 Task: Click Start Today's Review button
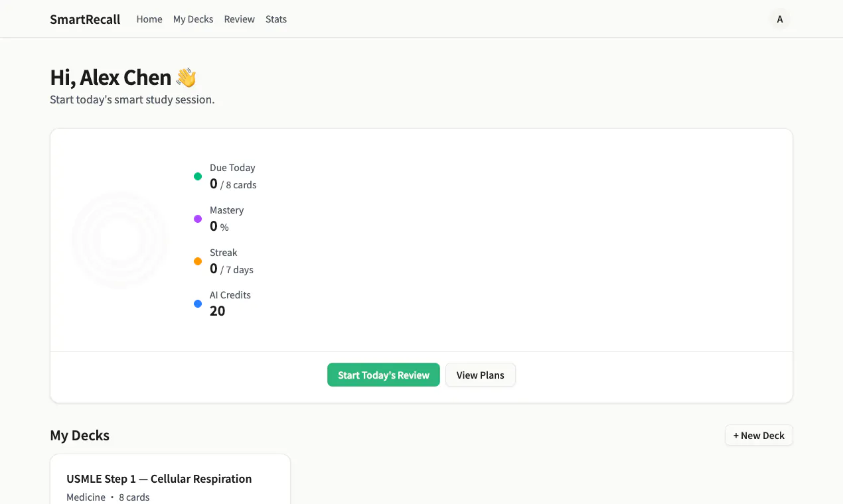coord(384,375)
